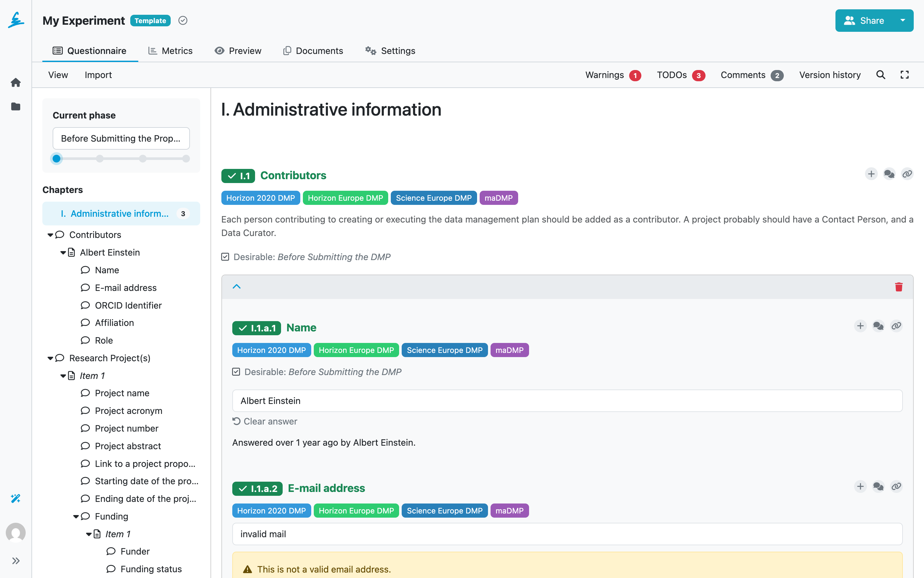Image resolution: width=924 pixels, height=578 pixels.
Task: Select Administrative information chapter
Action: (x=121, y=214)
